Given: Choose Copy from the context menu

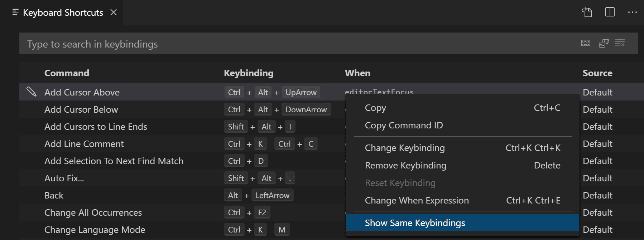Looking at the screenshot, I should point(375,108).
